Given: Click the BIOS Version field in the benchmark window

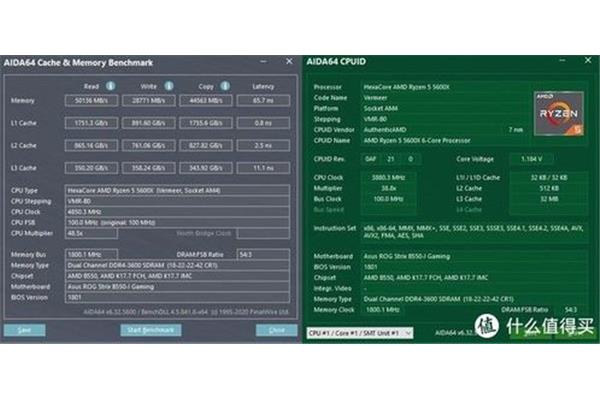Looking at the screenshot, I should pos(177,297).
